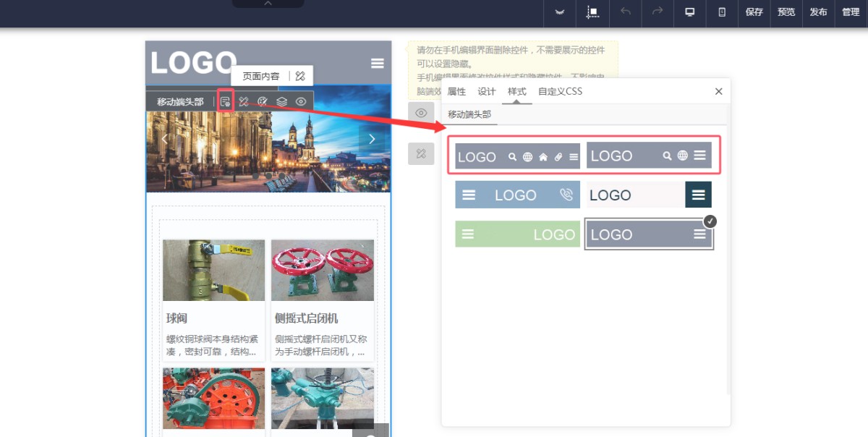The width and height of the screenshot is (868, 437).
Task: Click the 保存 button
Action: click(x=754, y=12)
